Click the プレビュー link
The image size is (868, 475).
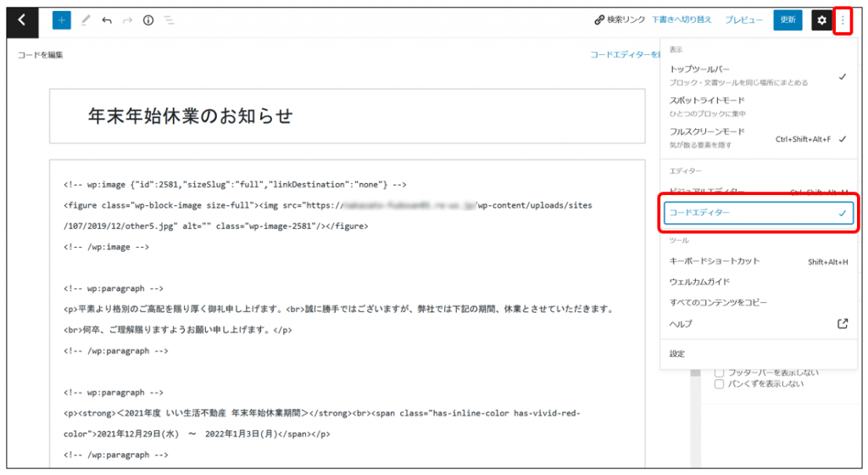[743, 20]
